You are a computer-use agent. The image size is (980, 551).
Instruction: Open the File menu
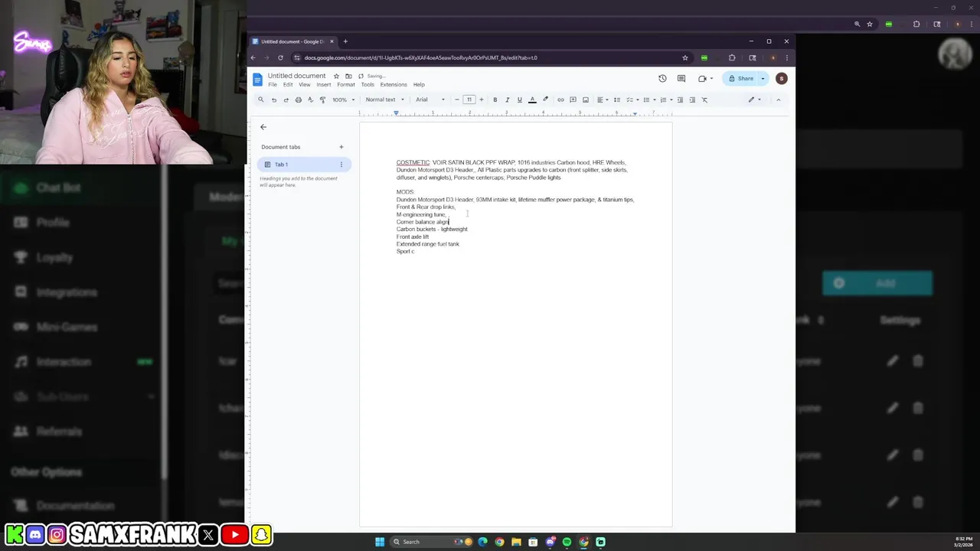point(273,85)
